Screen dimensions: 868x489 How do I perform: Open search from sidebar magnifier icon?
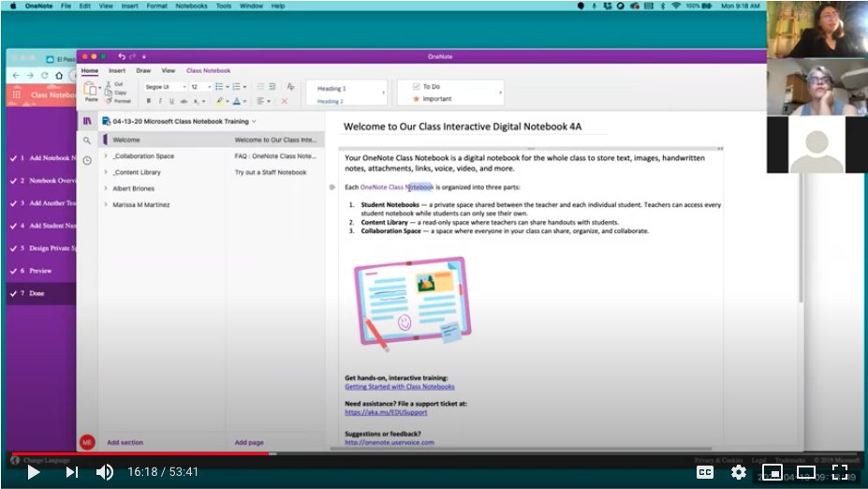pos(87,141)
